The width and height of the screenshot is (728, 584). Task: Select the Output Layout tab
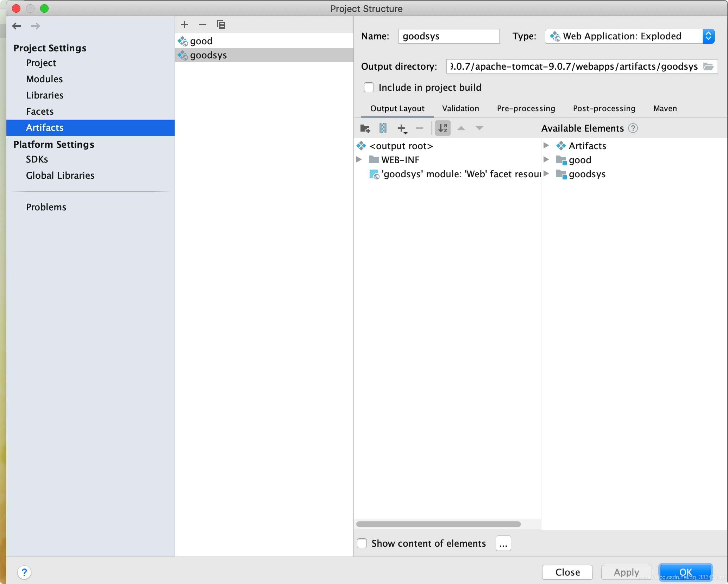397,108
